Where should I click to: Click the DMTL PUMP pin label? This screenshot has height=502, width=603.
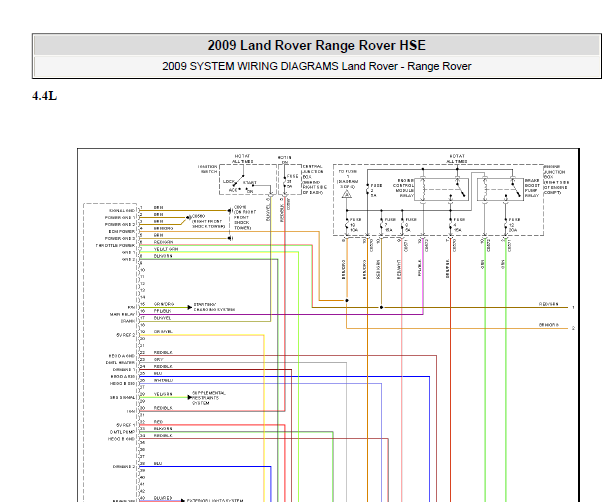pyautogui.click(x=122, y=432)
